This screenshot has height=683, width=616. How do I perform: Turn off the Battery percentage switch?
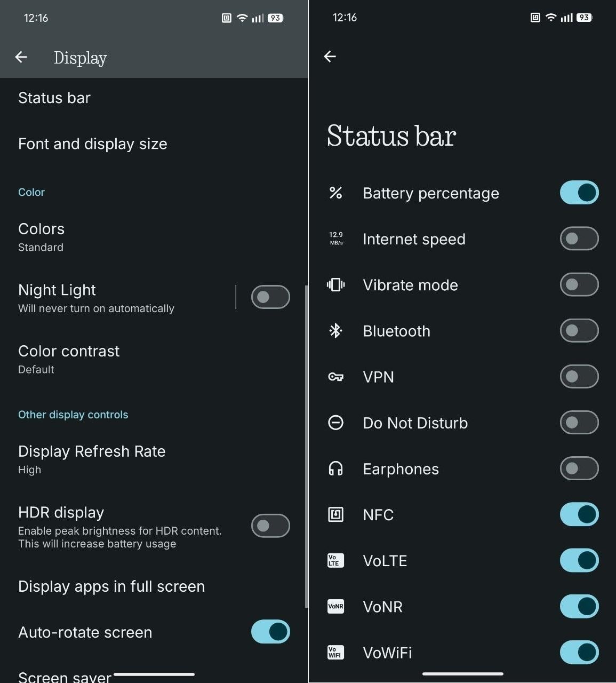(x=579, y=193)
